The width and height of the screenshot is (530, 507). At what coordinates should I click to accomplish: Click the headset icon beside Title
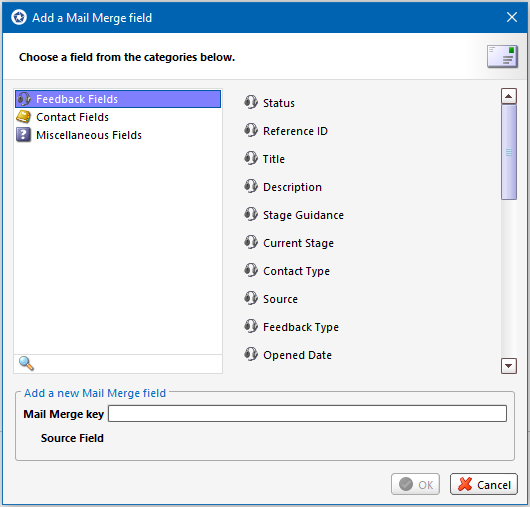click(251, 158)
